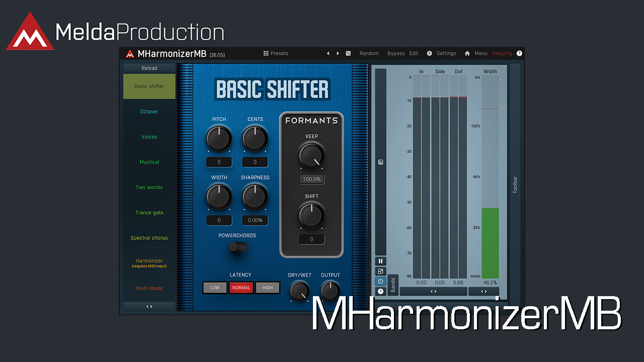Expand the arrows under the Width meter

pos(484,291)
